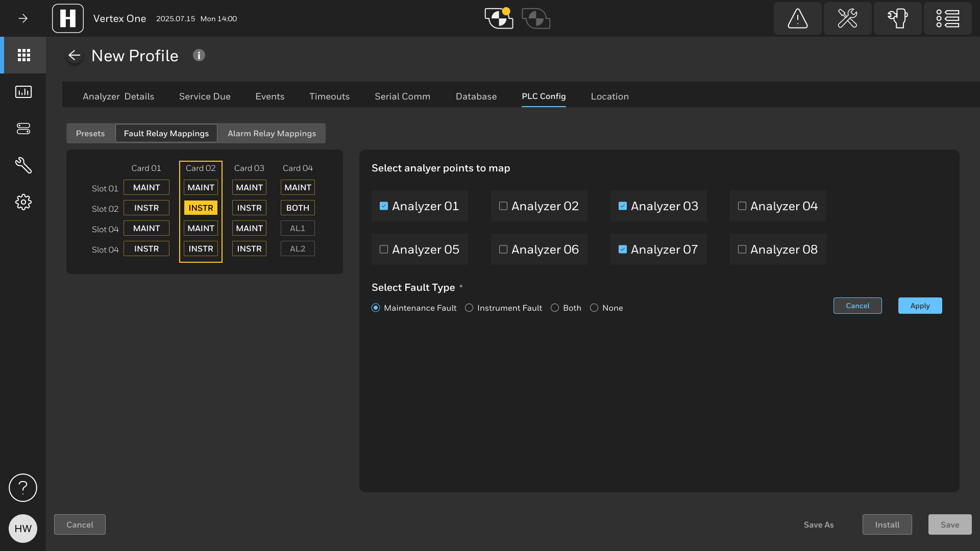Uncheck the Analyzer 07 checkbox

(x=623, y=249)
